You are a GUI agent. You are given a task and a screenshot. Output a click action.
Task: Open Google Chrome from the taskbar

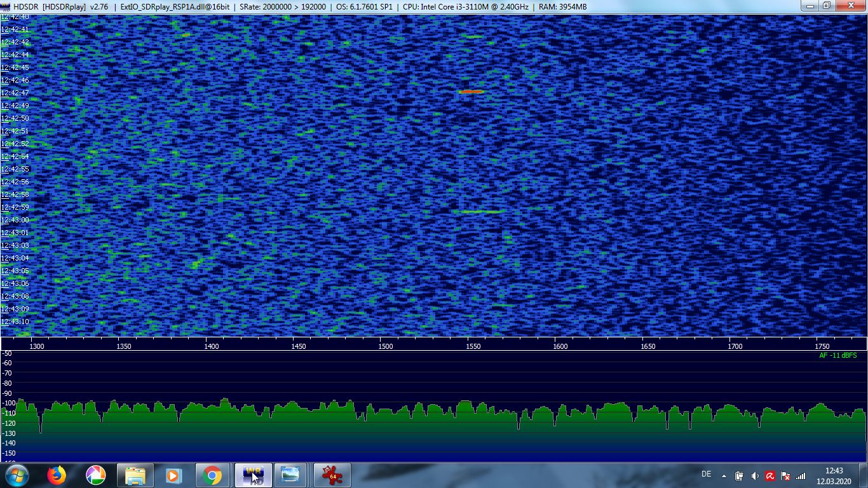(212, 475)
